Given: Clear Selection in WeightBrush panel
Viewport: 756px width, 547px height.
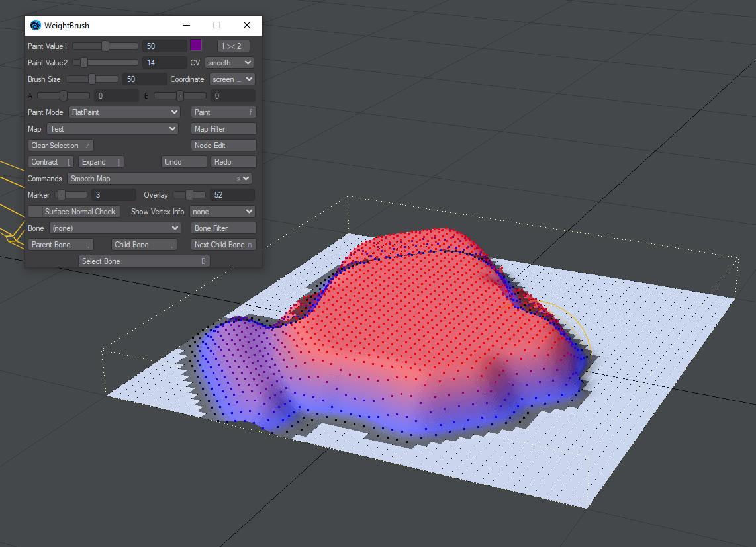Looking at the screenshot, I should [61, 146].
